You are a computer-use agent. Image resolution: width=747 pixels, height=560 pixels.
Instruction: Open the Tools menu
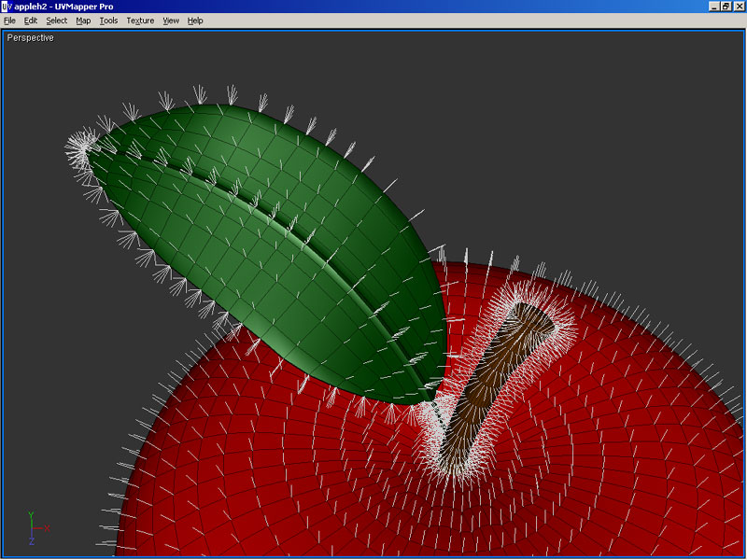(x=108, y=21)
